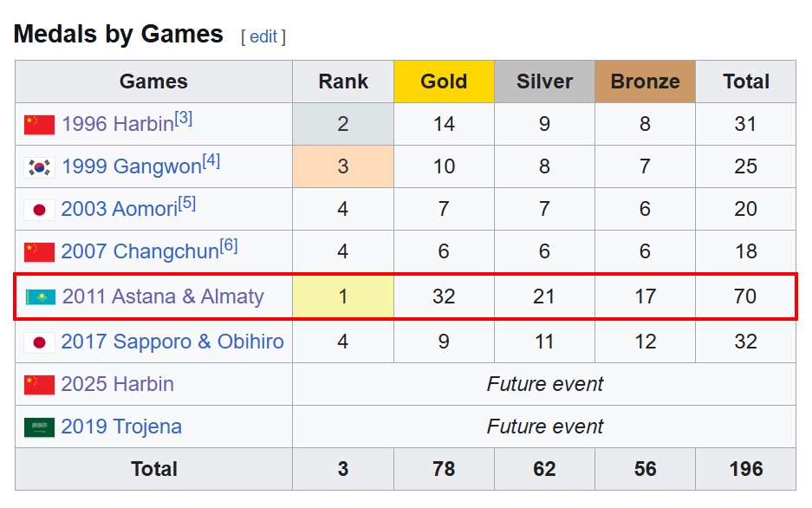
Task: Click the Saudi Arabia flag icon
Action: [39, 427]
